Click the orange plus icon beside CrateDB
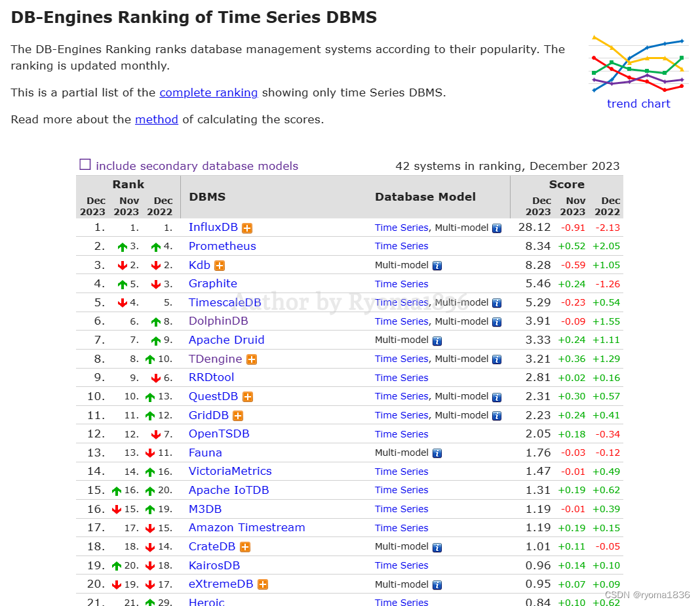This screenshot has height=606, width=700. tap(245, 547)
